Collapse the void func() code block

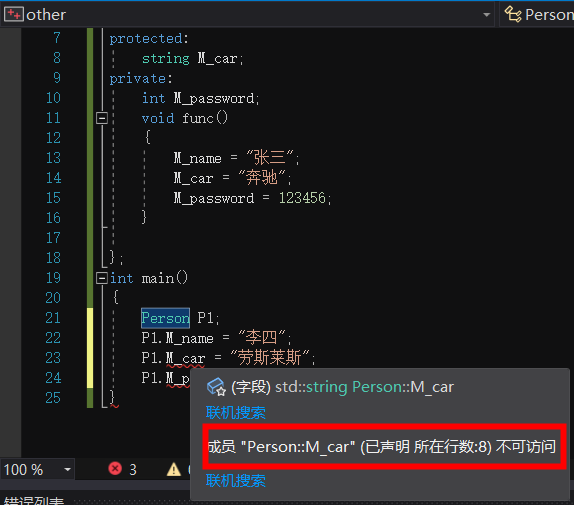pos(102,118)
